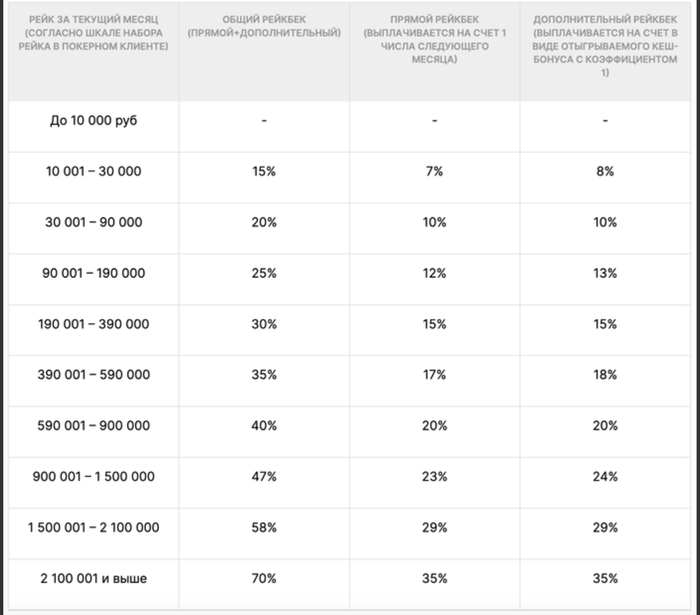Select the 47% total rakeback cell
Image resolution: width=700 pixels, height=615 pixels.
tap(264, 476)
